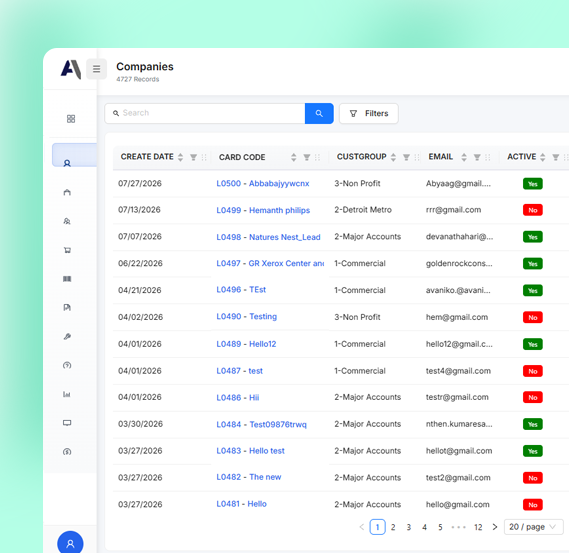
Task: Open company L0481 - Hello
Action: [x=242, y=504]
